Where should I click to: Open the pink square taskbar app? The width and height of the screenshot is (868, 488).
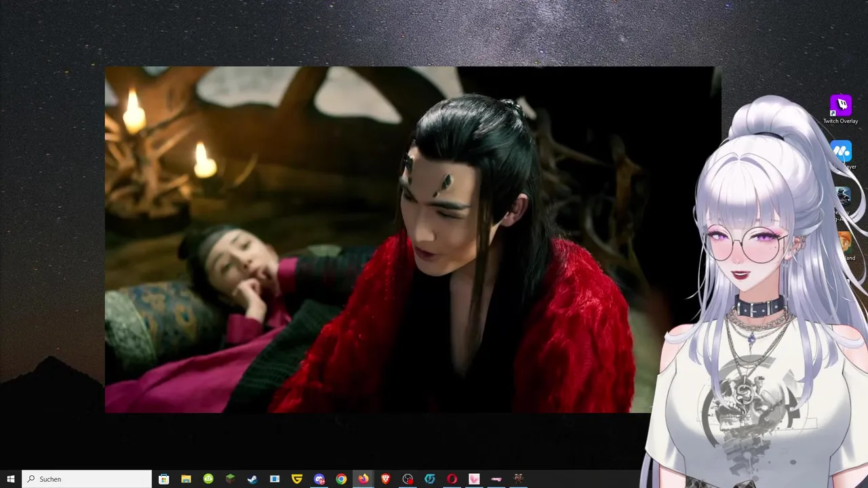tap(474, 479)
